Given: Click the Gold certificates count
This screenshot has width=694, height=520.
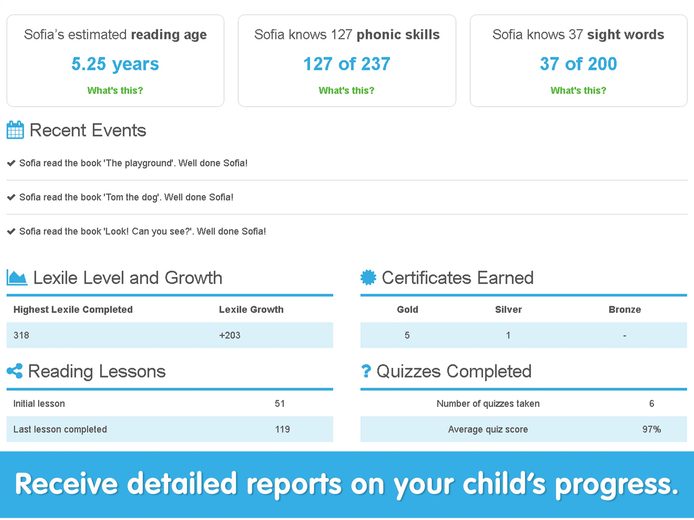Looking at the screenshot, I should click(x=407, y=335).
